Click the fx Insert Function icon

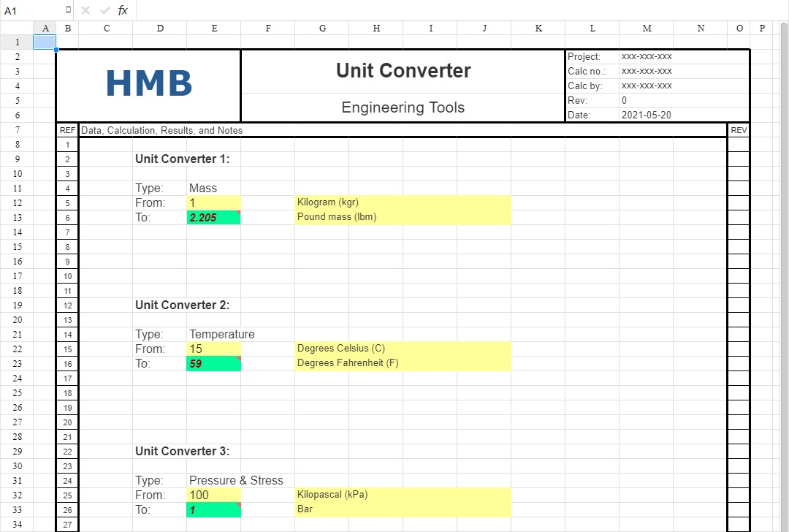(123, 10)
